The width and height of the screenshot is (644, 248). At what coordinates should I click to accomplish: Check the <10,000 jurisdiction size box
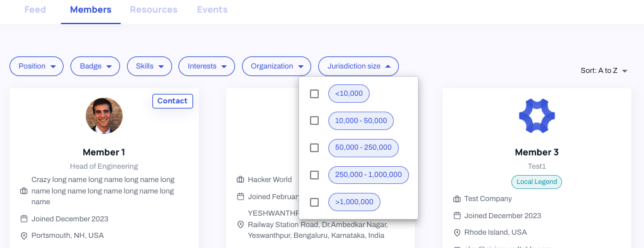click(314, 94)
